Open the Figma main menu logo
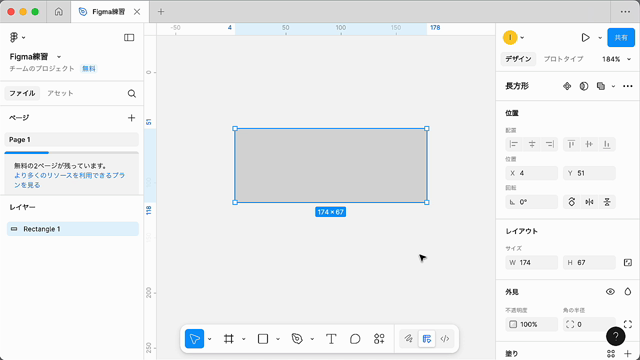Screen dimensions: 640x360 (x=13, y=37)
